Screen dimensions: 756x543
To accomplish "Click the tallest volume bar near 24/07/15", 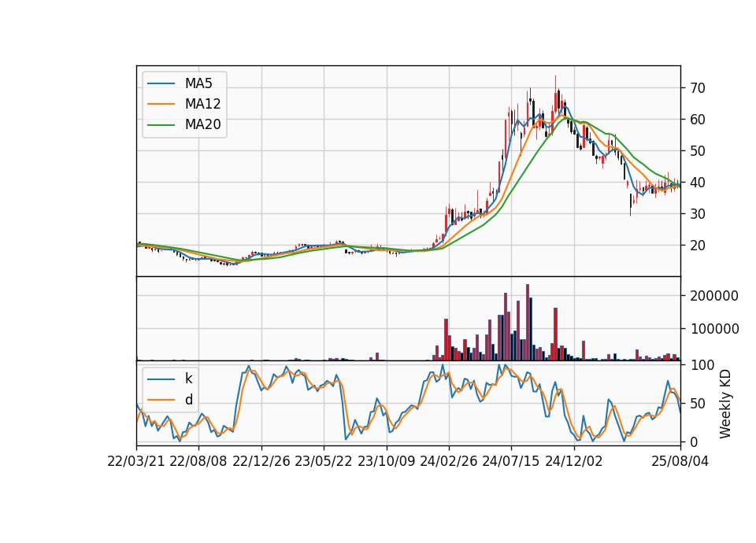I will [528, 323].
